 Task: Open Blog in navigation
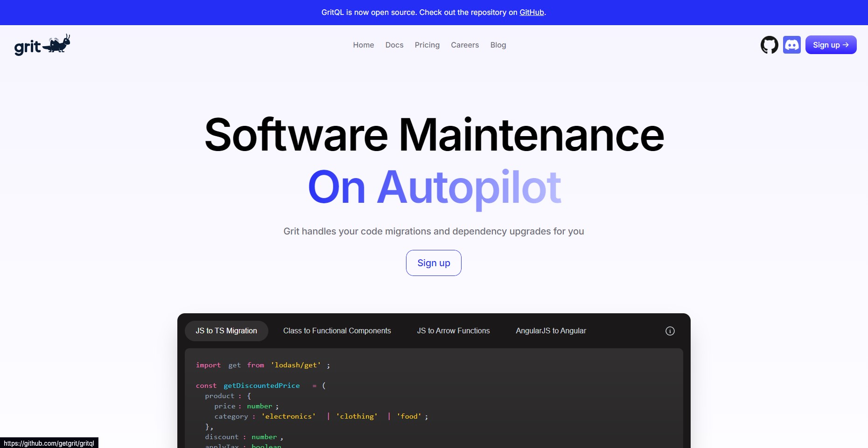[x=498, y=45]
